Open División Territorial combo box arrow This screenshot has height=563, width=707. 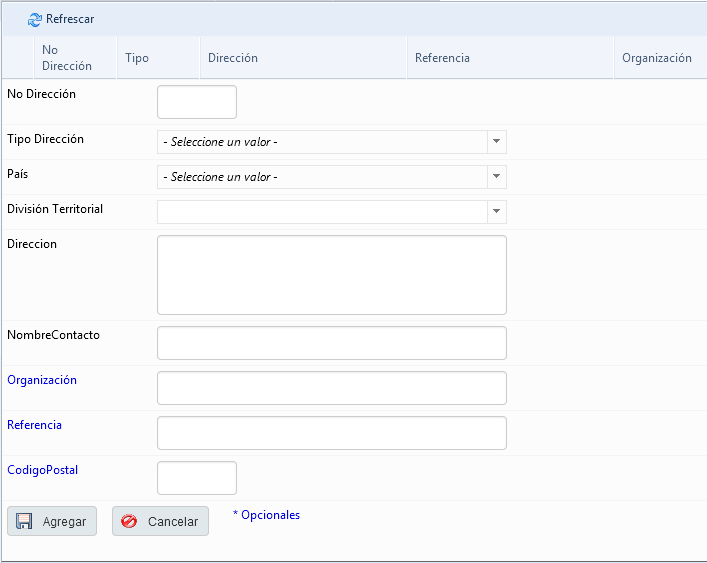(x=496, y=212)
